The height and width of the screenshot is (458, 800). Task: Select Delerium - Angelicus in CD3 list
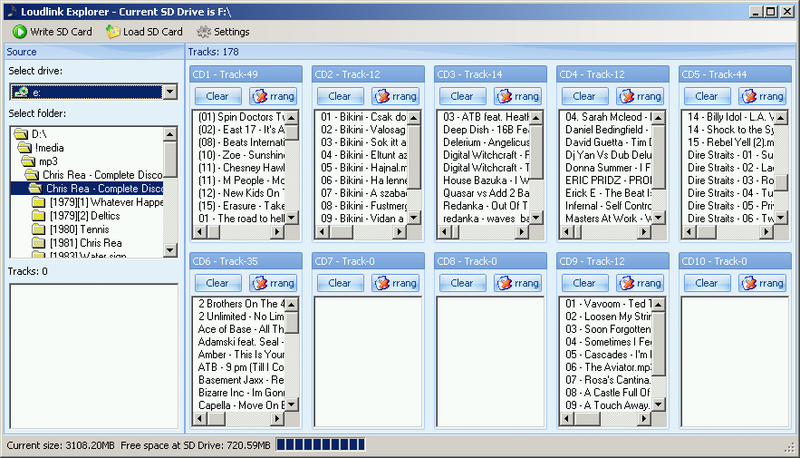tap(484, 142)
